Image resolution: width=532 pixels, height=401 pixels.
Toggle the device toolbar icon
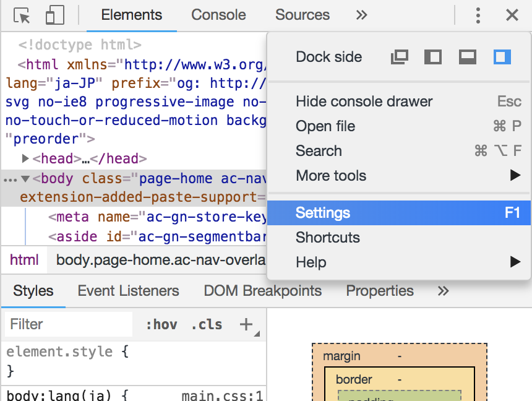55,15
